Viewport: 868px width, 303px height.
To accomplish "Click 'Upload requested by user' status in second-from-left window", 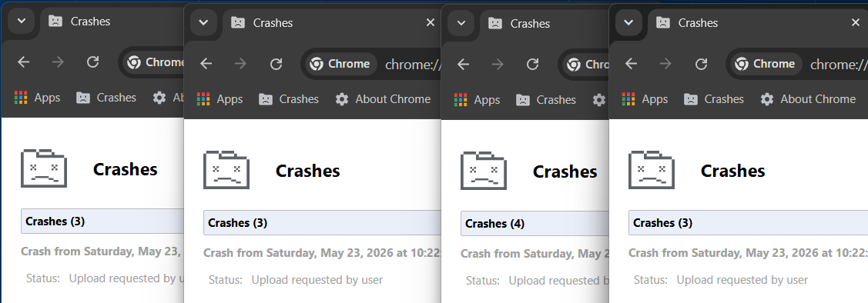I will 317,280.
